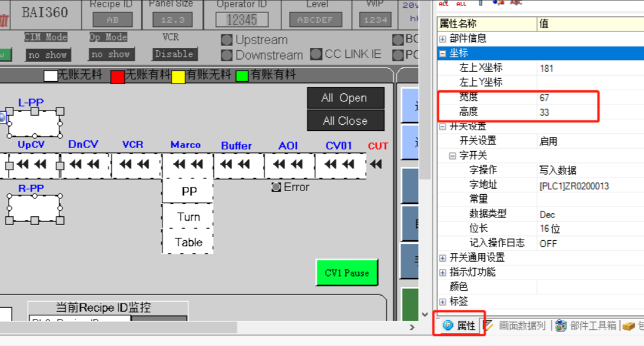Click the 位长 value 16 位
The image size is (644, 346).
[x=550, y=229]
